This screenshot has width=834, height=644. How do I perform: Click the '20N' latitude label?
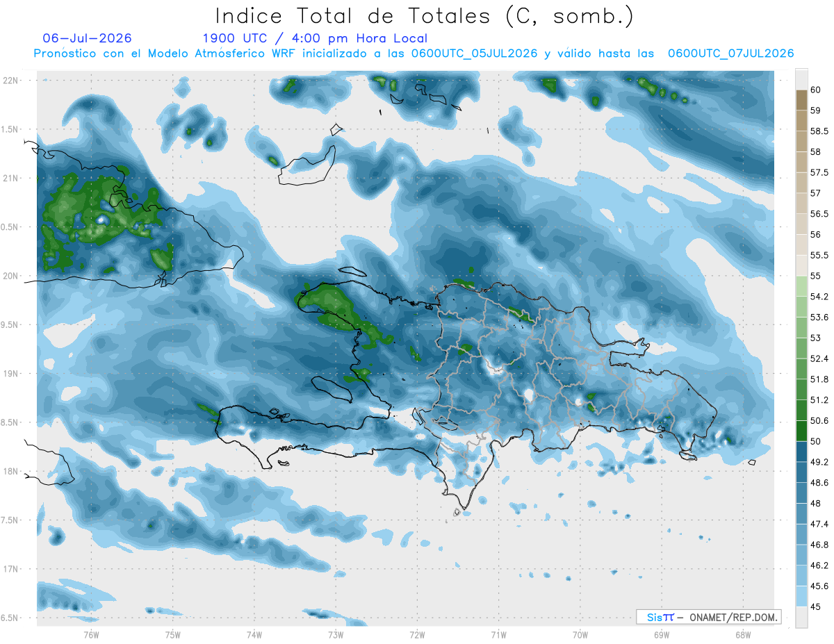coord(11,276)
